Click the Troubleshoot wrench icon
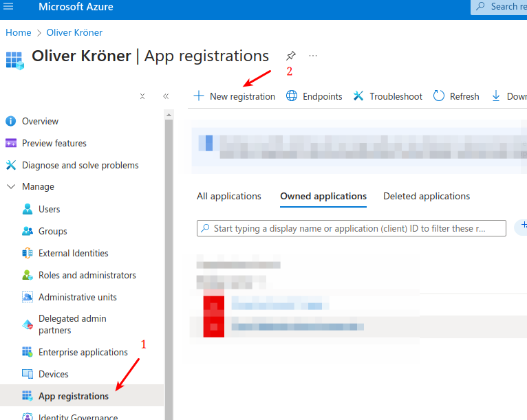This screenshot has width=527, height=420. pos(358,96)
